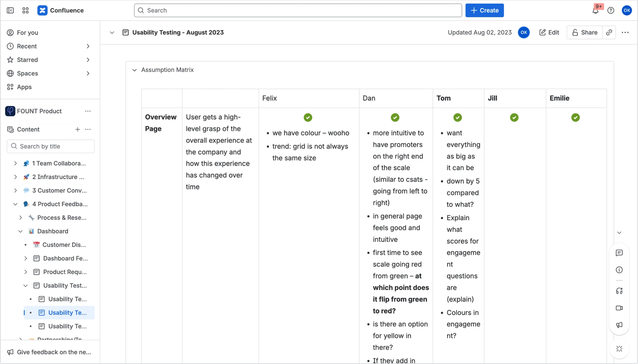Click the green check mark under Jill

[x=514, y=118]
